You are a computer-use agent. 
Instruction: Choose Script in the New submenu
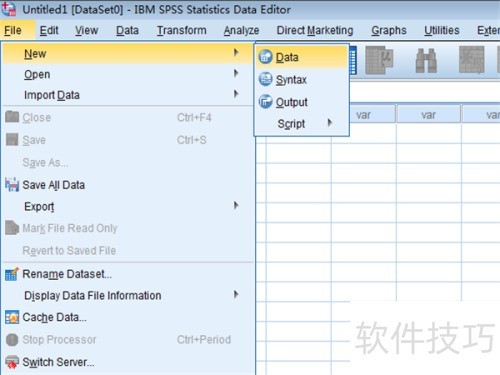coord(302,124)
